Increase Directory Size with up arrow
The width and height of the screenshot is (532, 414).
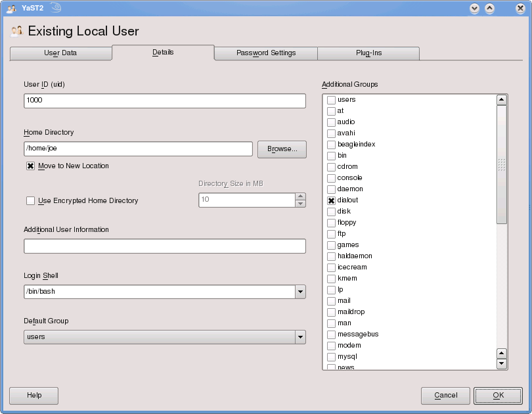[x=300, y=196]
